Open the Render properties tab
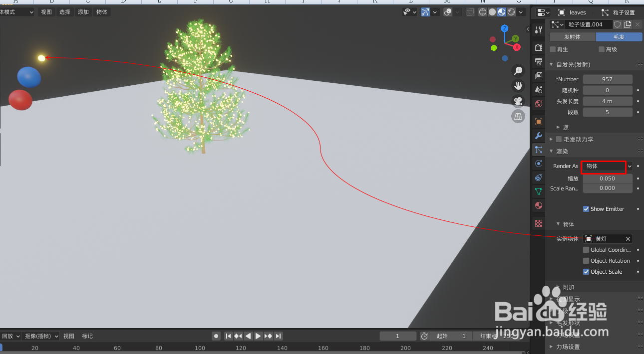Image resolution: width=644 pixels, height=354 pixels. (538, 48)
